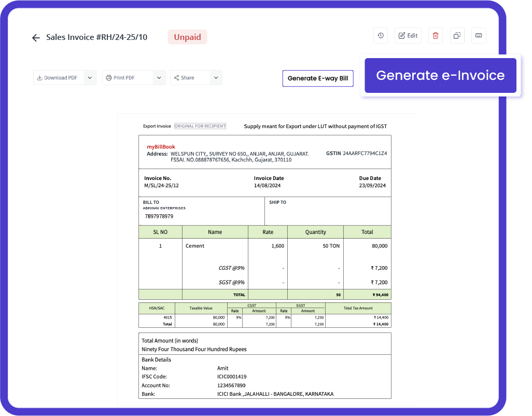
Task: Expand the Download PDF dropdown arrow
Action: tap(90, 78)
